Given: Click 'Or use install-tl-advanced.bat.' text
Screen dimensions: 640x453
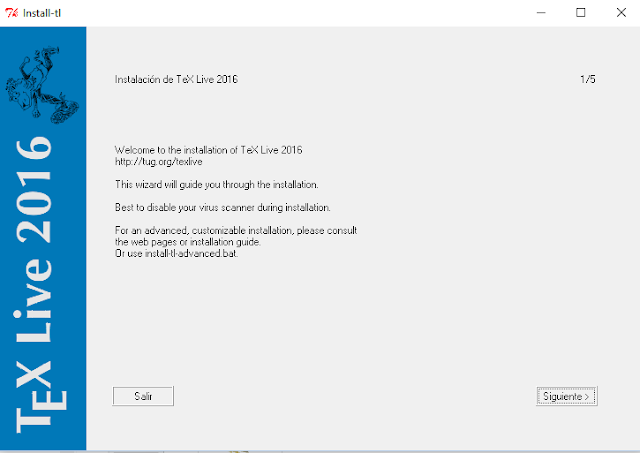Looking at the screenshot, I should click(176, 253).
